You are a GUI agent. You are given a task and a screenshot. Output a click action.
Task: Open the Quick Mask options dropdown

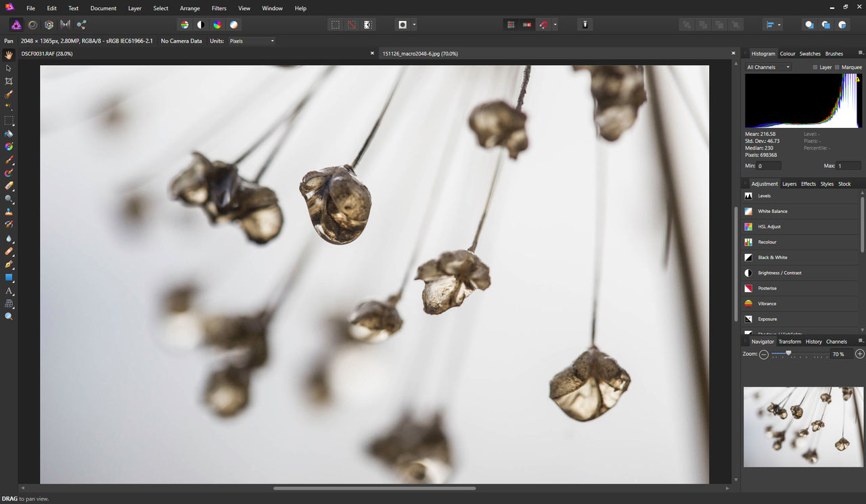(414, 24)
